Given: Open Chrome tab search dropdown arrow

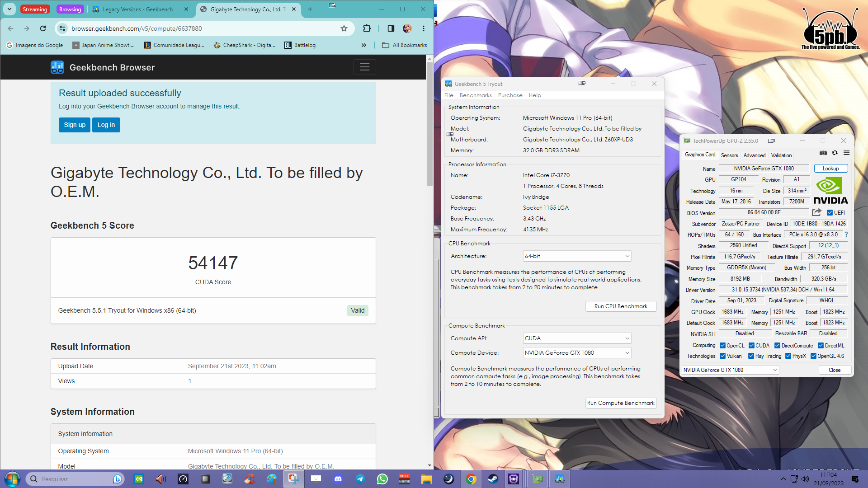Looking at the screenshot, I should click(9, 9).
